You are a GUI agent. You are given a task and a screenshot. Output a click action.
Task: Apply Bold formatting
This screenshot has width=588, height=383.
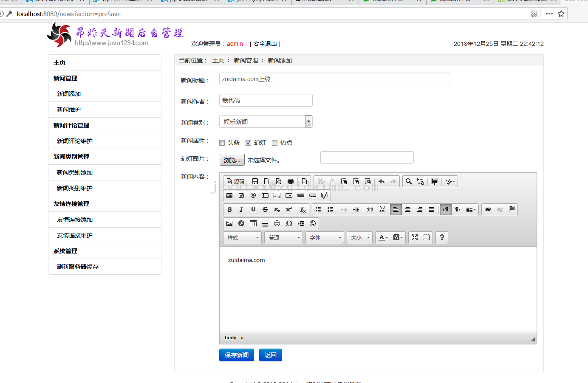click(x=229, y=209)
